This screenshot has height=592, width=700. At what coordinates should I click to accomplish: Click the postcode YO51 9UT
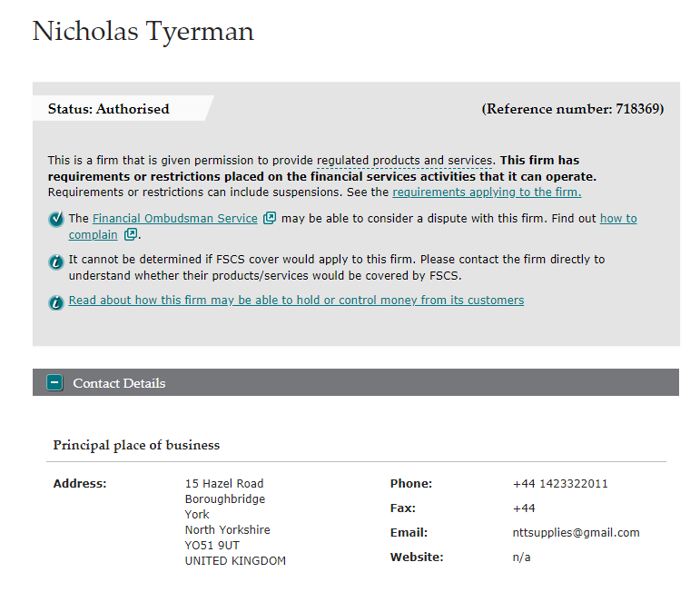pyautogui.click(x=212, y=545)
